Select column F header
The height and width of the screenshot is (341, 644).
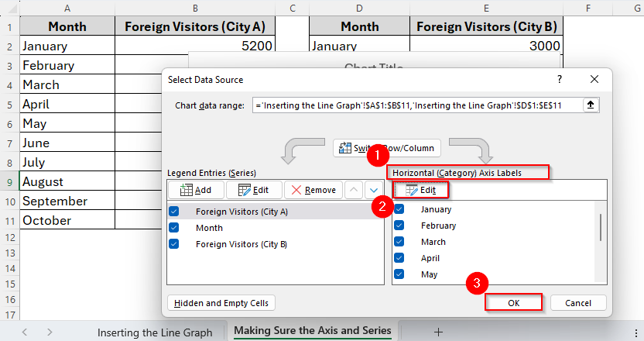[588, 9]
